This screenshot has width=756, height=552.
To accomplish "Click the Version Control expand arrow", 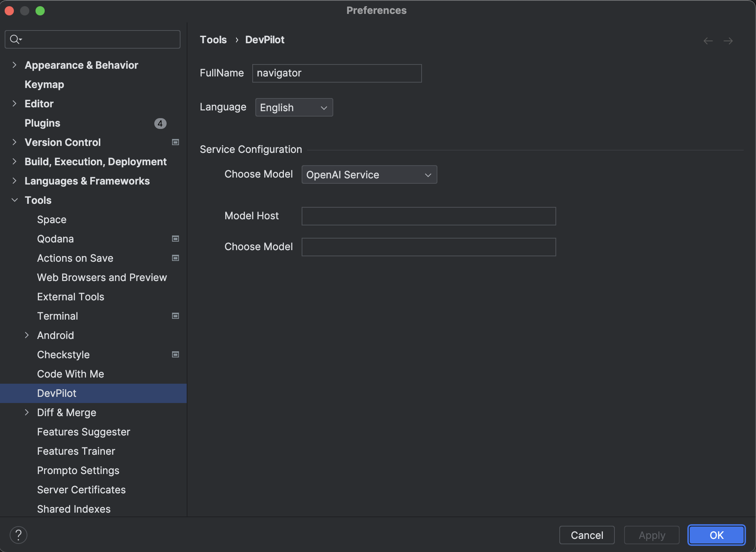I will (14, 142).
